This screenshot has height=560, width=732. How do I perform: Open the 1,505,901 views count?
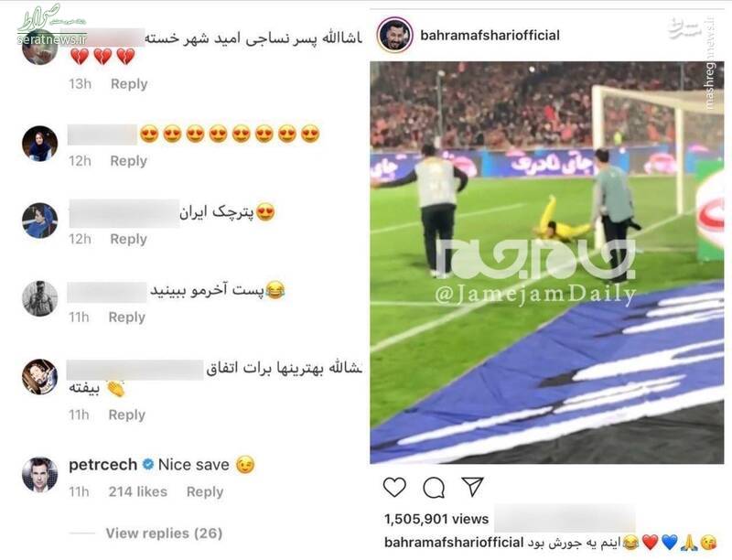(x=436, y=519)
